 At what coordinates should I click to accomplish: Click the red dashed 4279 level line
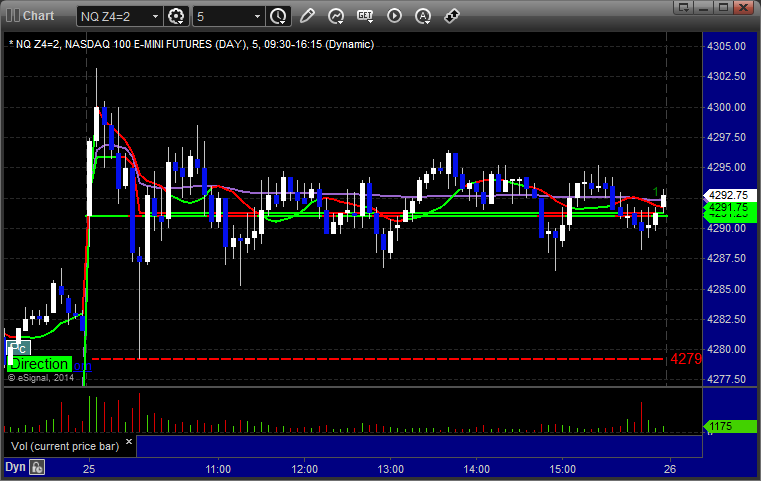(379, 359)
